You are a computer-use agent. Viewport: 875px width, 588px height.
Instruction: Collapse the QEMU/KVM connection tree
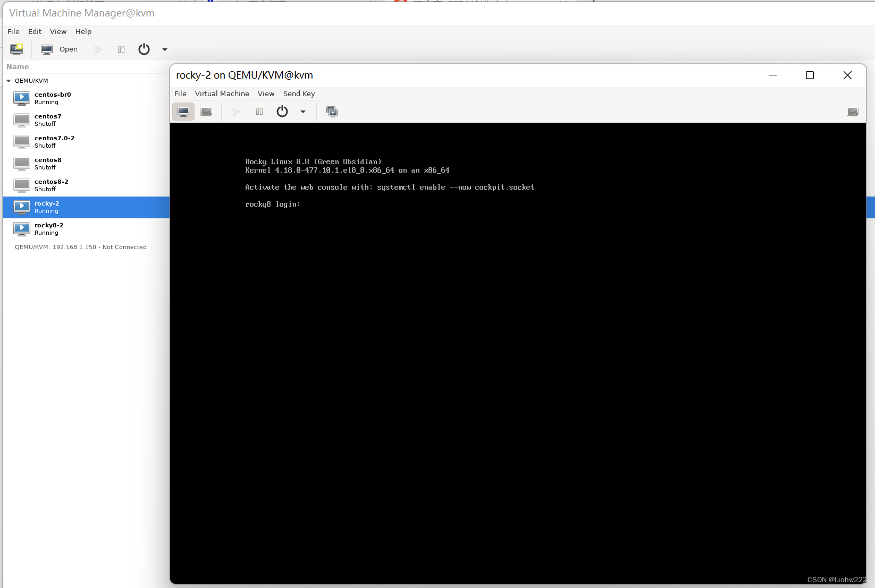coord(8,80)
